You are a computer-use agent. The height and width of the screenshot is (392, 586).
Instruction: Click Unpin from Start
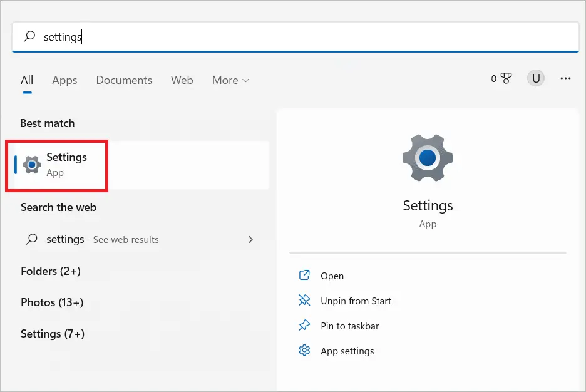pyautogui.click(x=356, y=301)
